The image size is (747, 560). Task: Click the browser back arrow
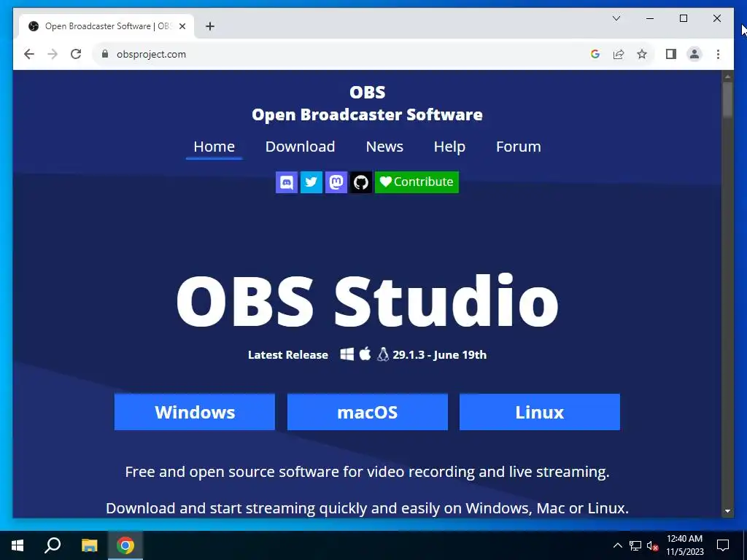coord(29,54)
